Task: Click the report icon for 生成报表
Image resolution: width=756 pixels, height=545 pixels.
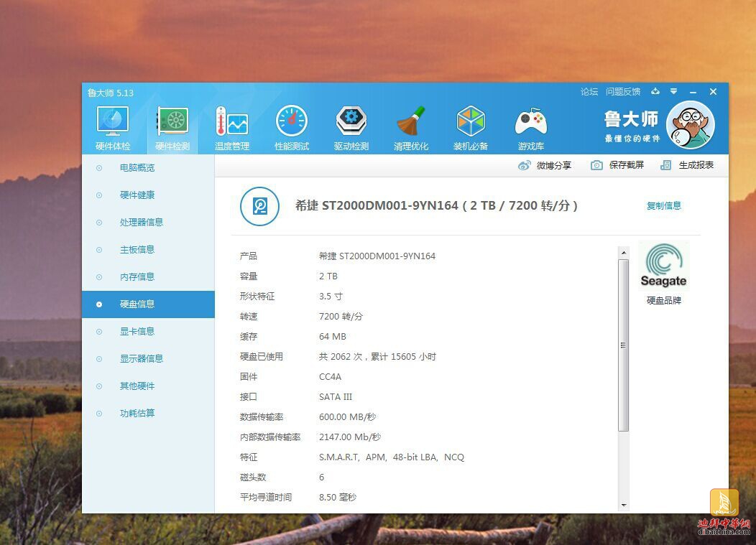Action: pyautogui.click(x=666, y=165)
